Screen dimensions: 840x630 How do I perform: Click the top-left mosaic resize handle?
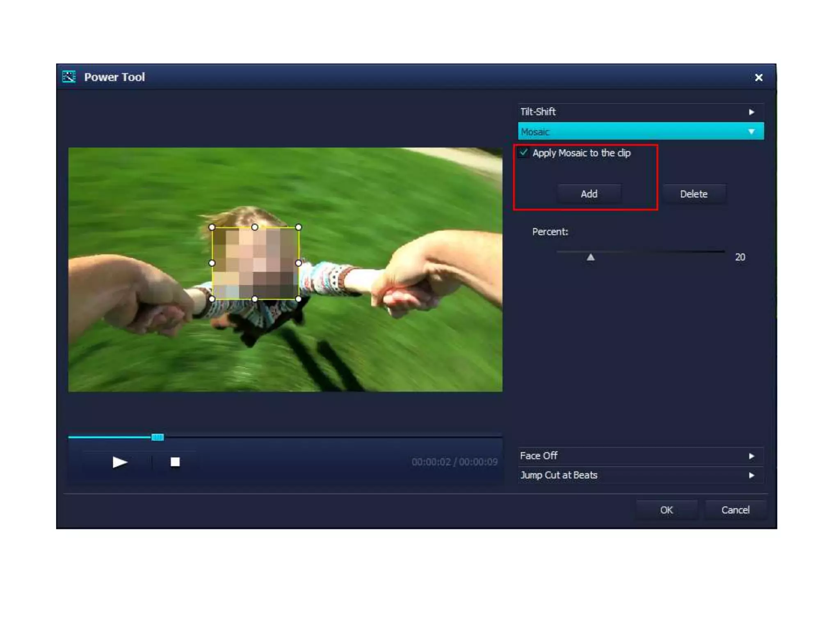click(212, 227)
